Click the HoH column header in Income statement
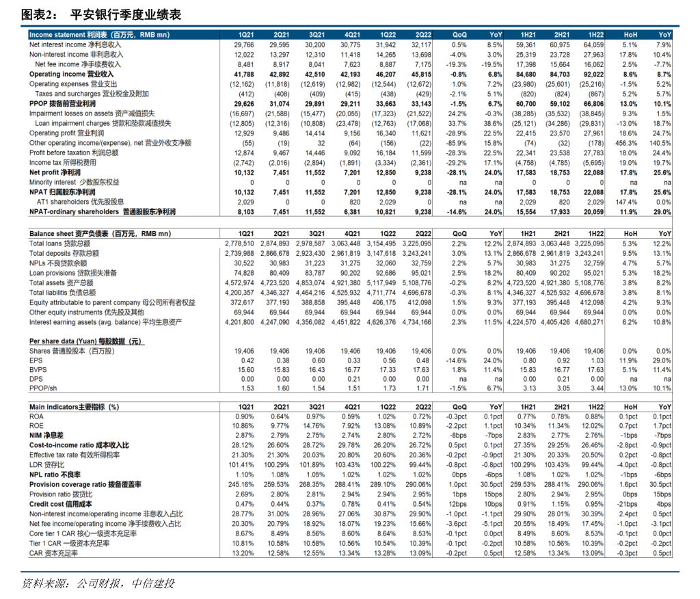Image resolution: width=700 pixels, height=599 pixels. (x=630, y=34)
